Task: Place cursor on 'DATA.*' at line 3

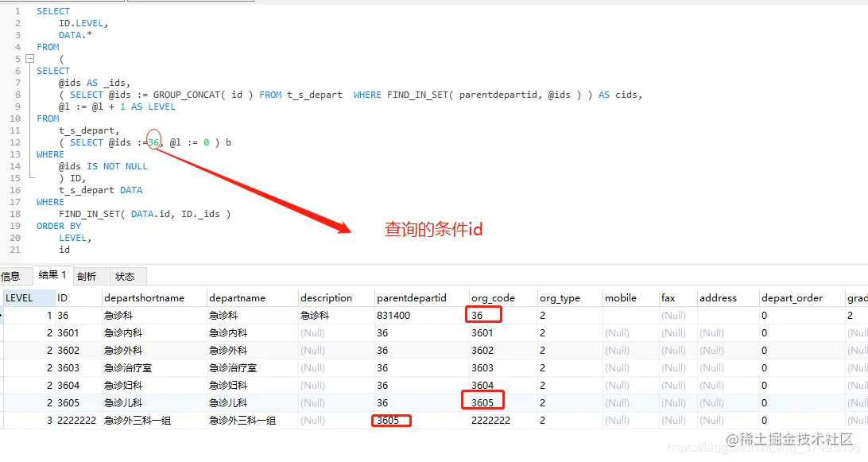Action: [x=76, y=35]
